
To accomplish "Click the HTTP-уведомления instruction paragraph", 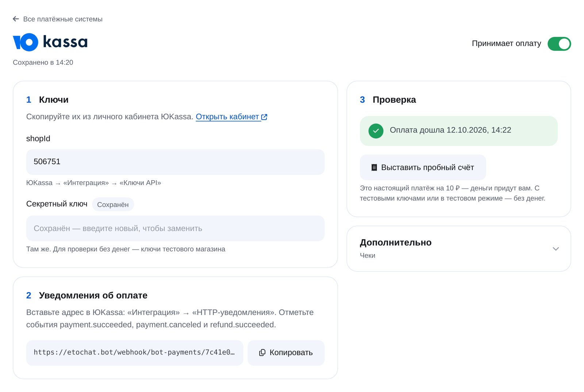I will click(170, 319).
